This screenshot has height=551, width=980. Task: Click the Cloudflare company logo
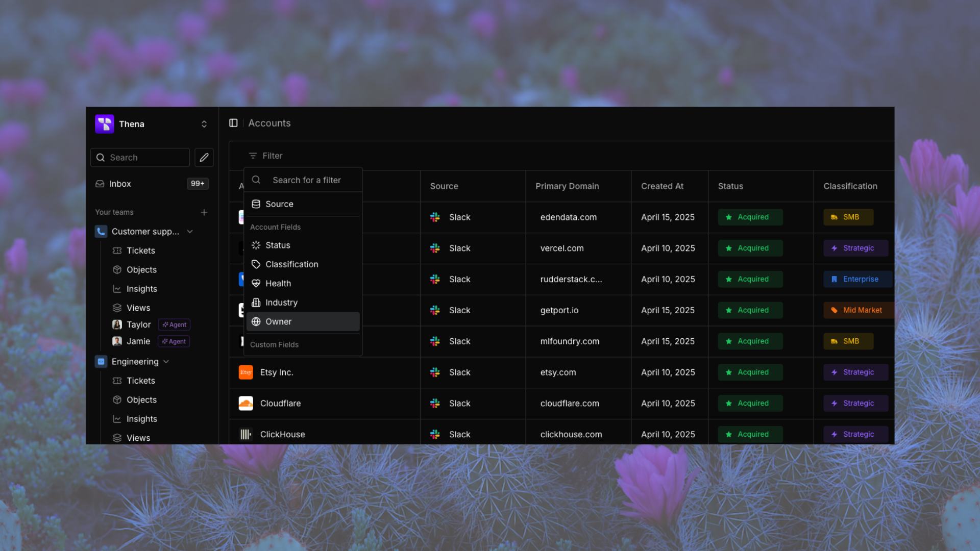246,403
